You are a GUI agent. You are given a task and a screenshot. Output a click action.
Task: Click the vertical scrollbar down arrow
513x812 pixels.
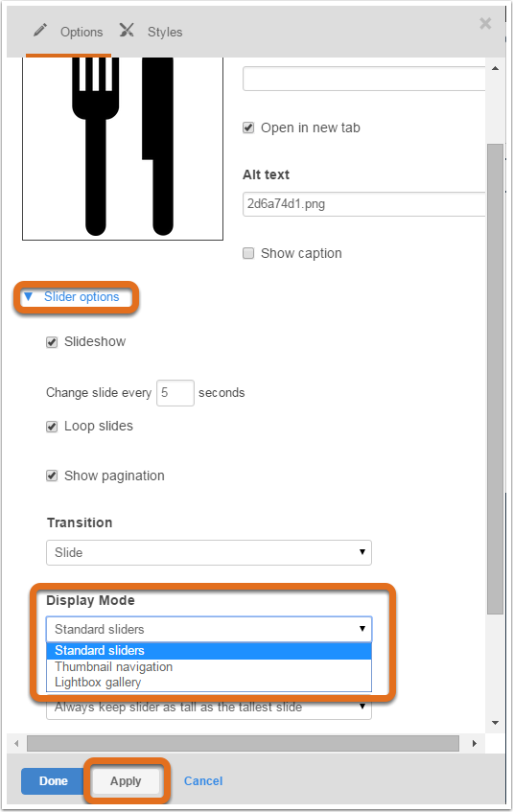point(496,723)
